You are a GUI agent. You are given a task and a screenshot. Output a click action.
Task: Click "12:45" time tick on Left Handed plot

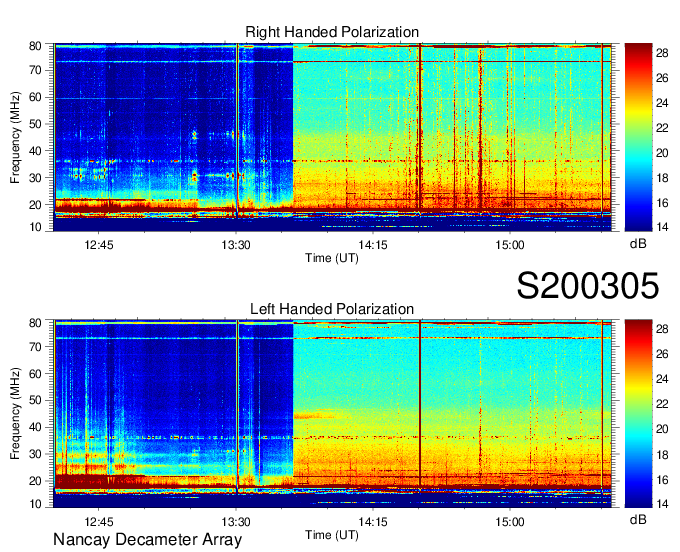[x=99, y=522]
